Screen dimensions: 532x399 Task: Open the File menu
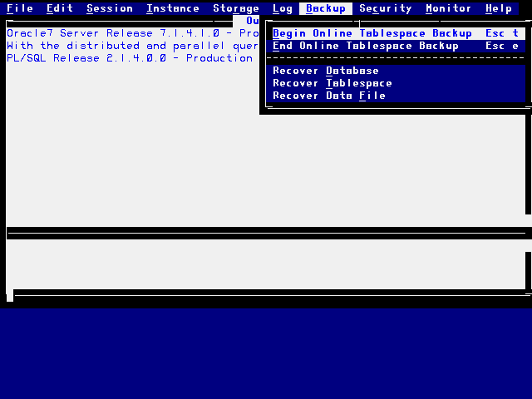pyautogui.click(x=20, y=8)
